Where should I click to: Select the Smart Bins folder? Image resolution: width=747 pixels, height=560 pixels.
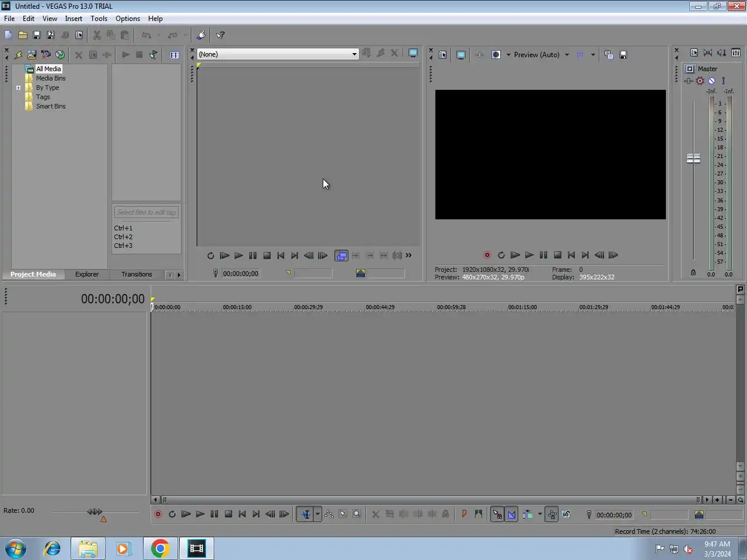point(51,106)
